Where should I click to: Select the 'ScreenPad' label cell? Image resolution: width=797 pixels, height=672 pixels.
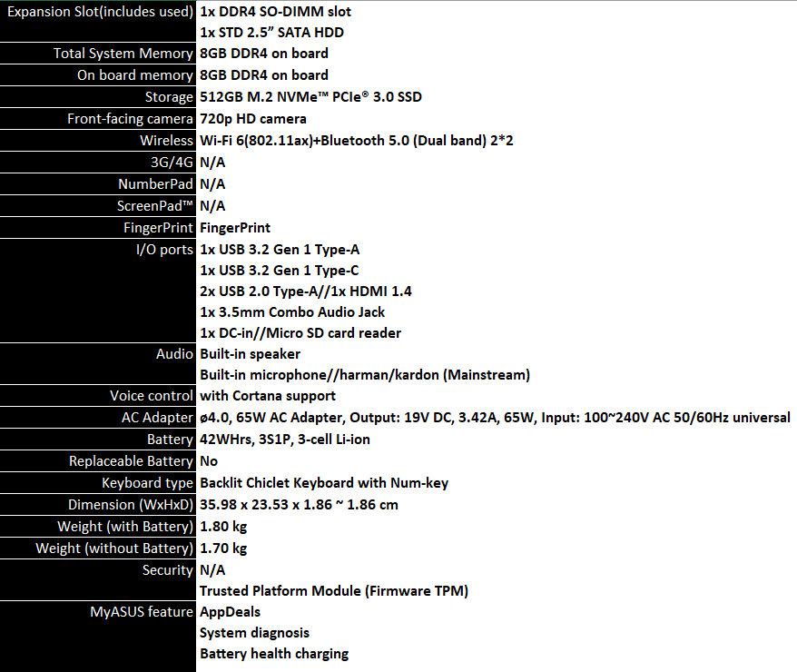click(155, 206)
